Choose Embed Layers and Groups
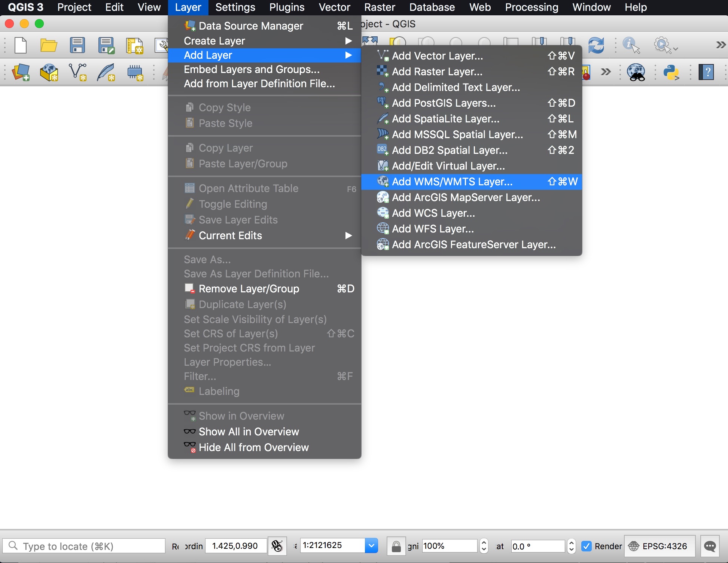This screenshot has width=728, height=563. (x=265, y=69)
